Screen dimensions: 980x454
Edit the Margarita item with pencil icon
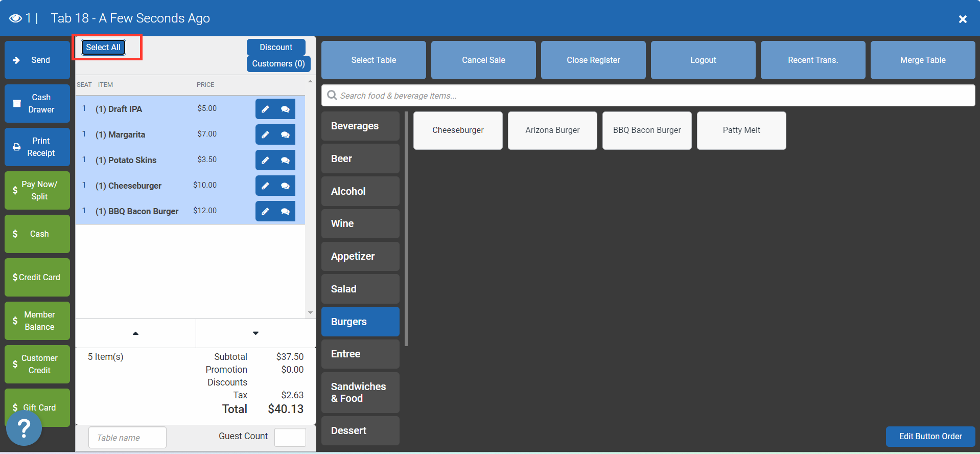point(265,134)
